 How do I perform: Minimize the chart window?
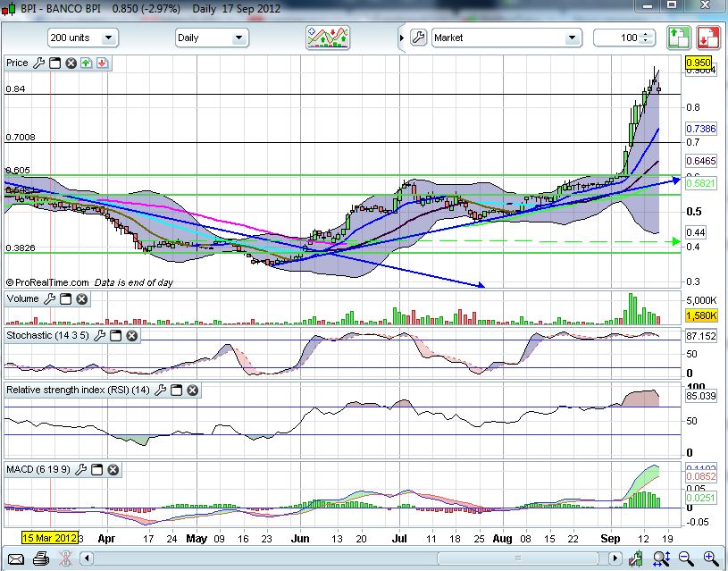pyautogui.click(x=648, y=5)
